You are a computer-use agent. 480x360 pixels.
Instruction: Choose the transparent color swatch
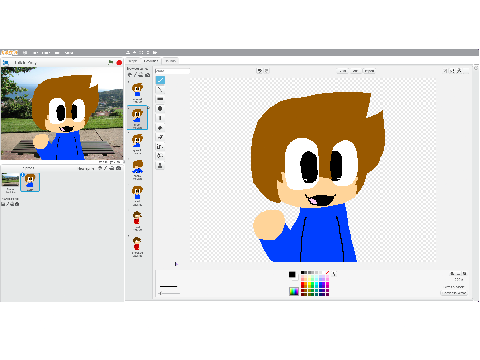(x=327, y=273)
